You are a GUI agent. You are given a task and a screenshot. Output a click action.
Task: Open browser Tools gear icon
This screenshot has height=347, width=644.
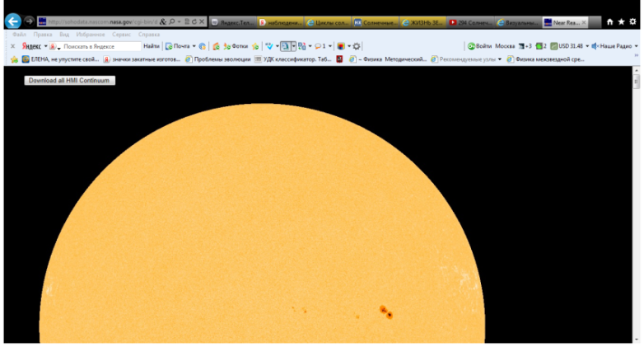pos(633,21)
